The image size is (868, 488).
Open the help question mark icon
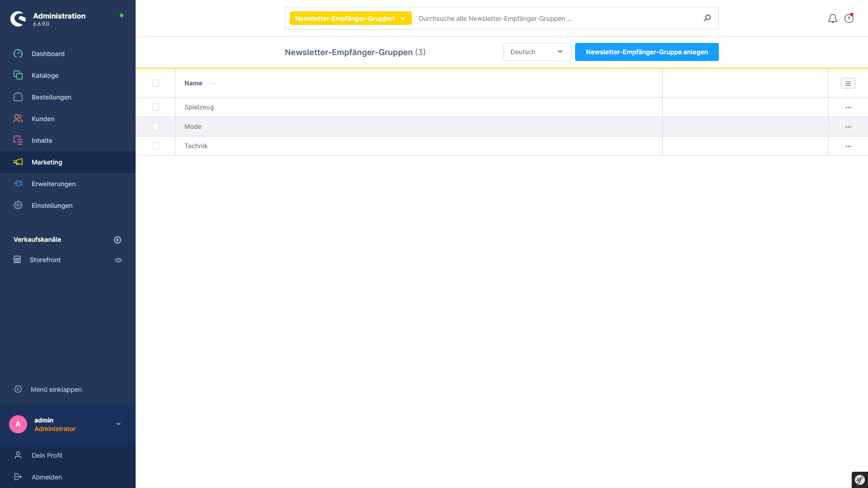pos(849,19)
